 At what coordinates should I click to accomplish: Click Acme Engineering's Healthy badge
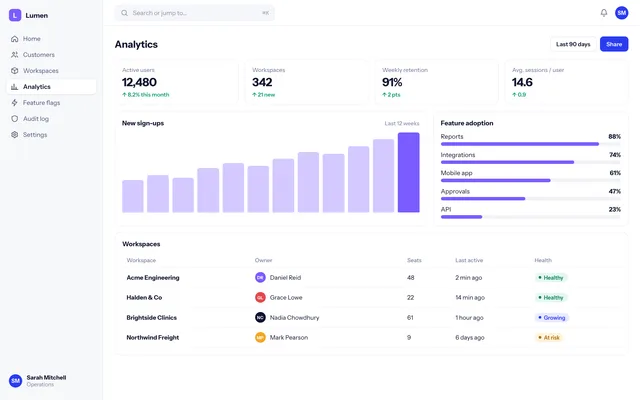click(551, 278)
